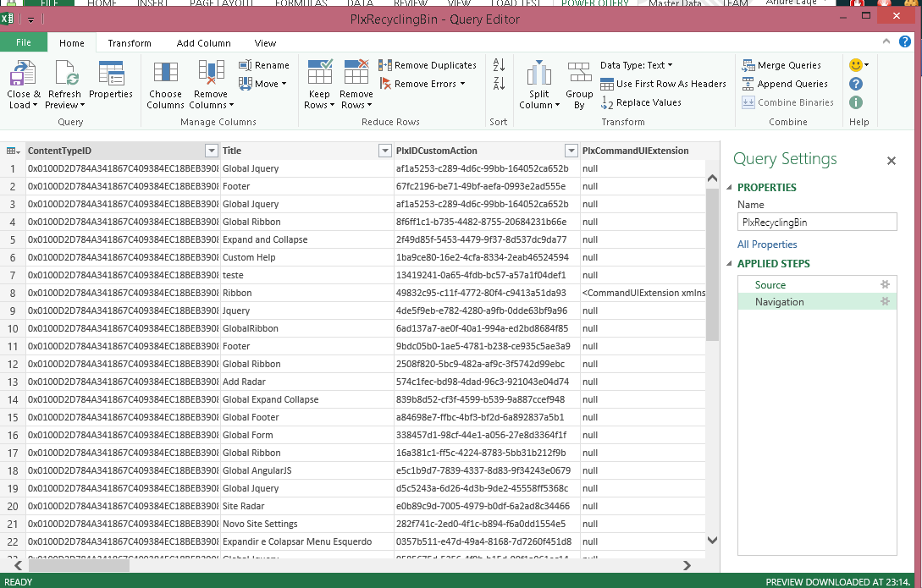Viewport: 922px width, 588px height.
Task: Click the Close & Load icon
Action: pos(23,74)
